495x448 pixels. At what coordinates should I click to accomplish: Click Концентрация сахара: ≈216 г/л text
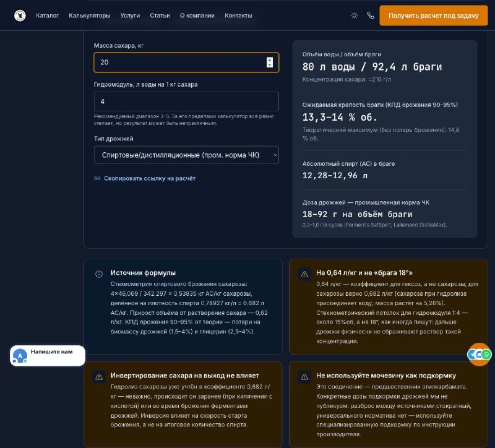click(x=346, y=80)
